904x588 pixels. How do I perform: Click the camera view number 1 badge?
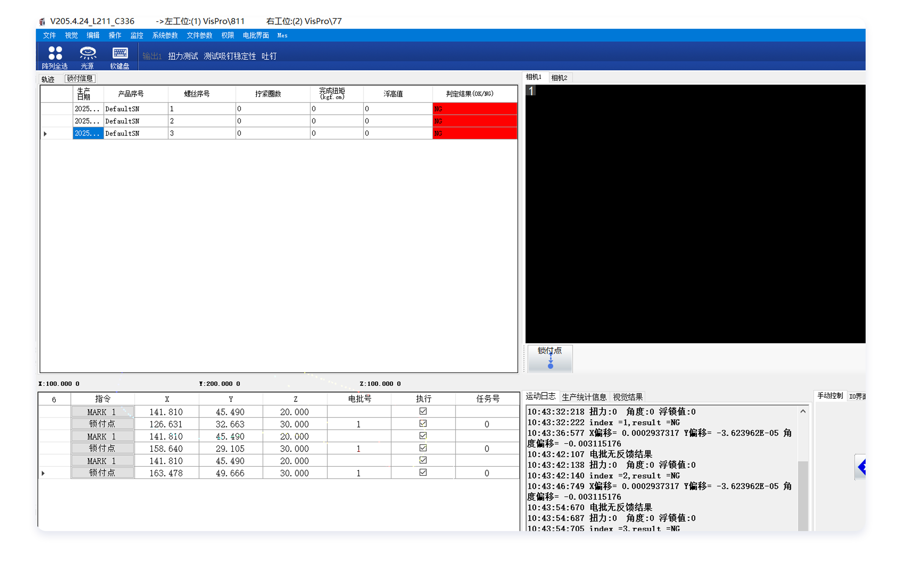pyautogui.click(x=531, y=90)
